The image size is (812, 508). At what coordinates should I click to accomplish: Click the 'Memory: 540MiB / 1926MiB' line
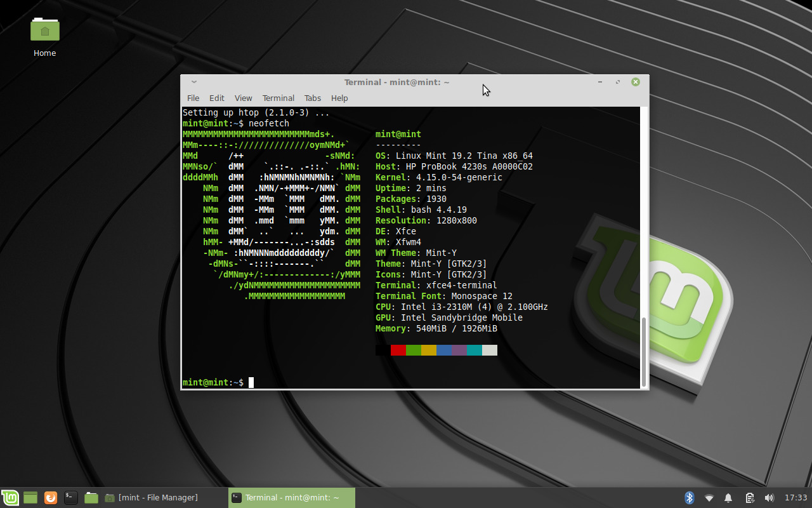pos(436,328)
